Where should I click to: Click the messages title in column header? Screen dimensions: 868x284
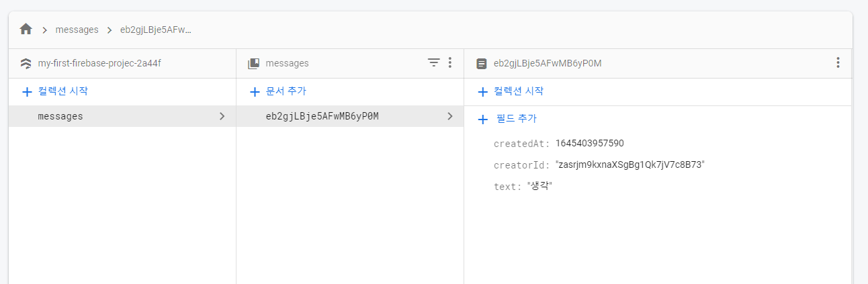[x=288, y=64]
